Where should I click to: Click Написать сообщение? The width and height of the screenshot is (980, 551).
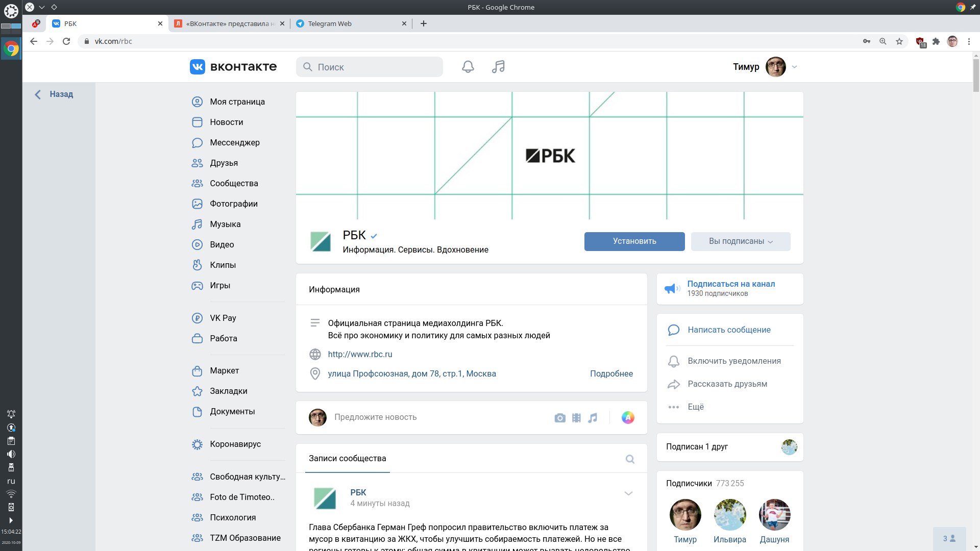pyautogui.click(x=729, y=330)
